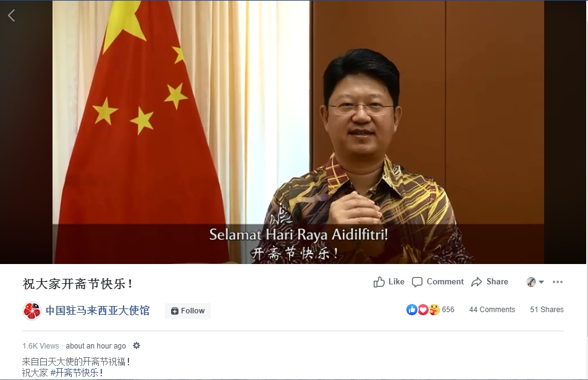This screenshot has width=588, height=380.
Task: Click the 1.6K Views count
Action: (x=41, y=346)
